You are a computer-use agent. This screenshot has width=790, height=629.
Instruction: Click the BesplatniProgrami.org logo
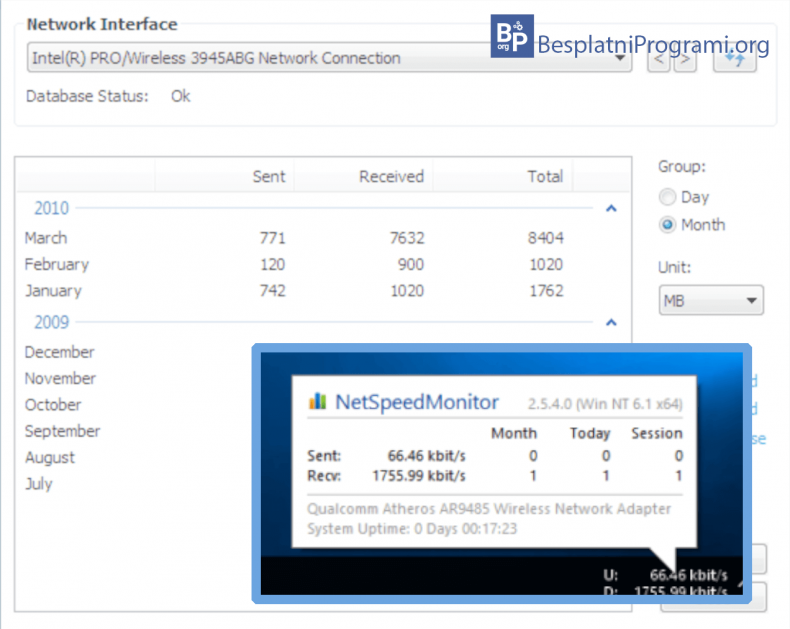(630, 36)
